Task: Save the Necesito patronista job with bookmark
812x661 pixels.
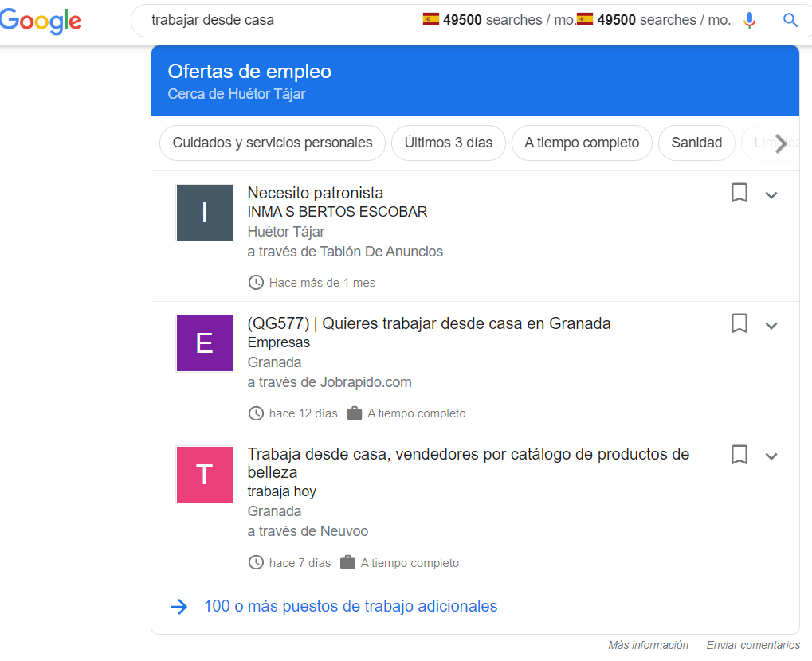Action: 739,193
